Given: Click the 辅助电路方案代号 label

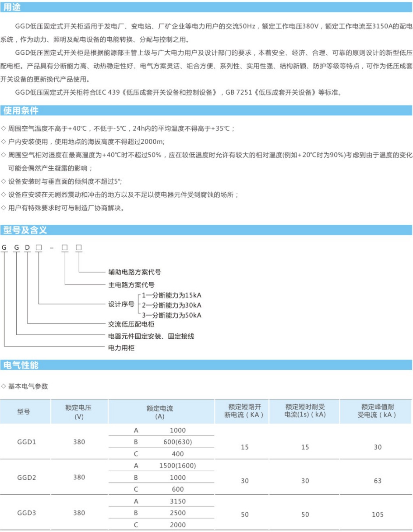Looking at the screenshot, I should [134, 272].
